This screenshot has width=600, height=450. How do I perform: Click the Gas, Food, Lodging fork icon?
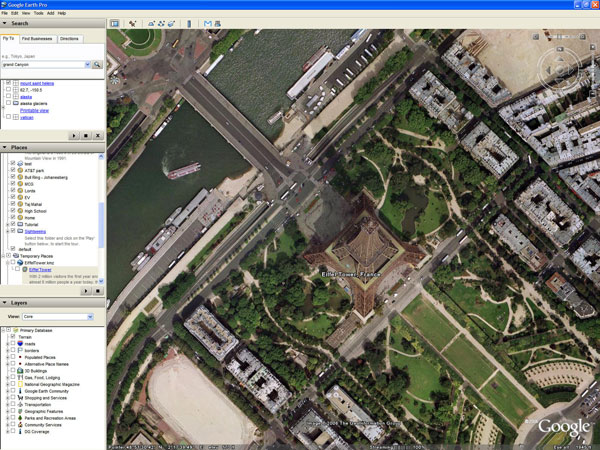20,378
